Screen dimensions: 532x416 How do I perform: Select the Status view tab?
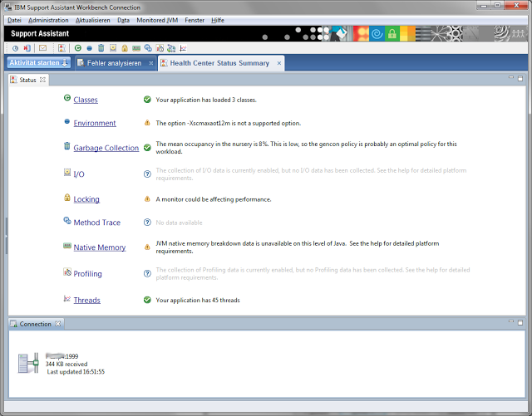point(27,80)
